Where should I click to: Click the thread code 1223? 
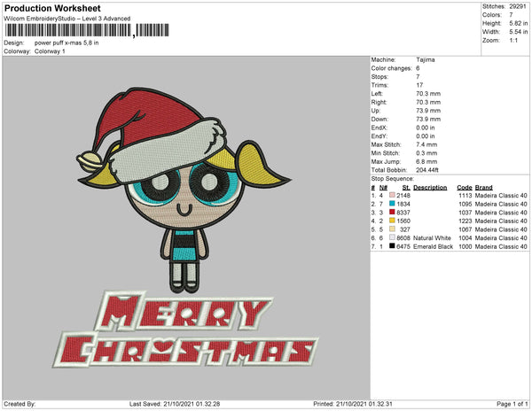465,221
